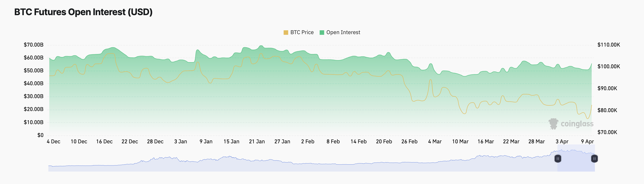
Task: Click the 21 Jan date label
Action: (257, 142)
